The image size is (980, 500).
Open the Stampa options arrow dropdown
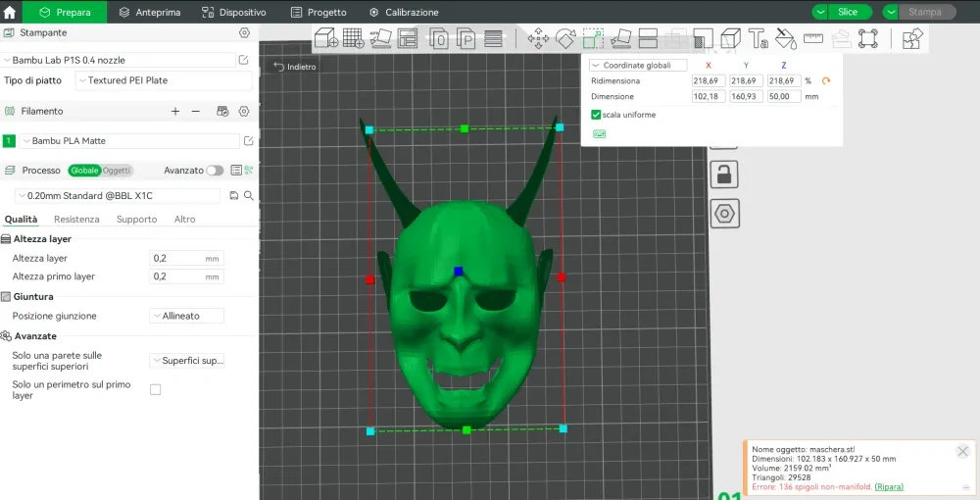point(891,12)
